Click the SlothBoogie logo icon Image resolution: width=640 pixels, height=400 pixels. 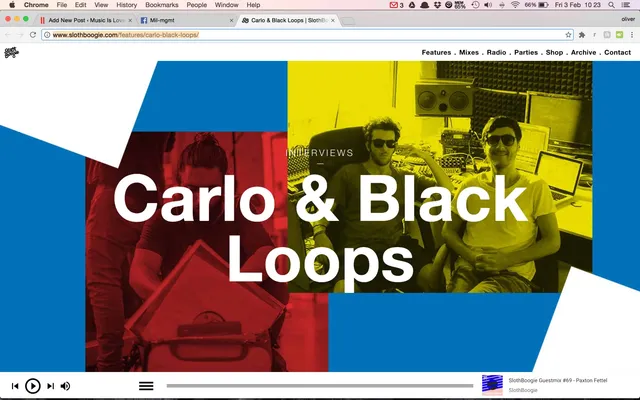pyautogui.click(x=11, y=52)
